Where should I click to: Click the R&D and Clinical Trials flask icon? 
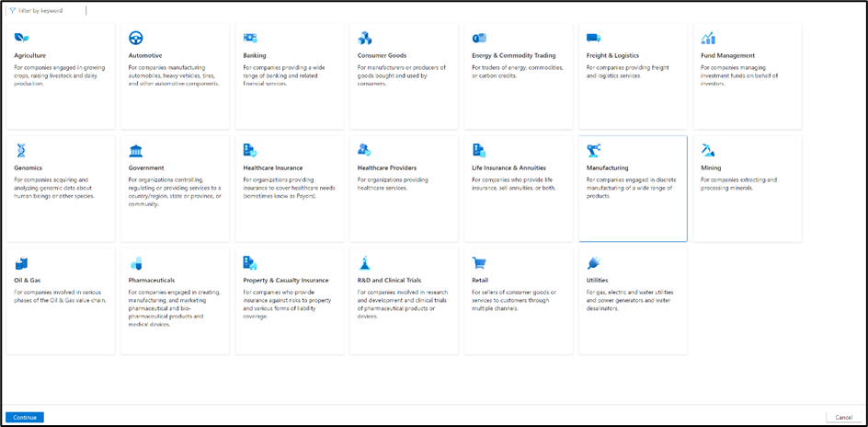click(x=364, y=262)
